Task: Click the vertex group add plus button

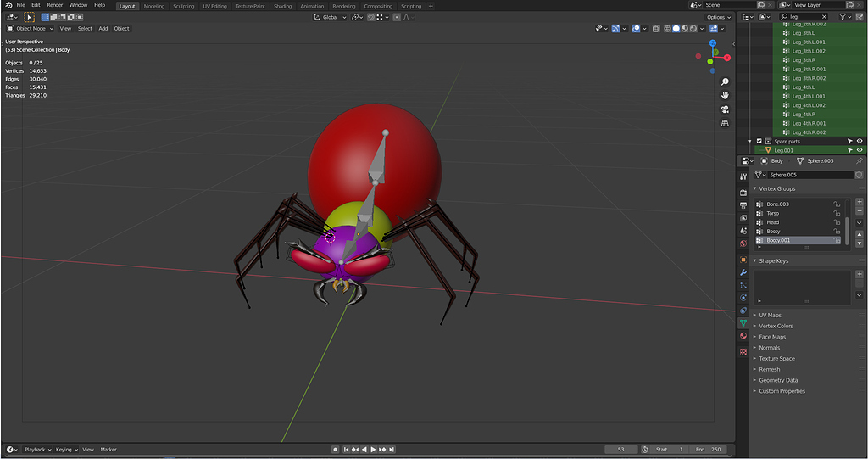Action: 860,202
